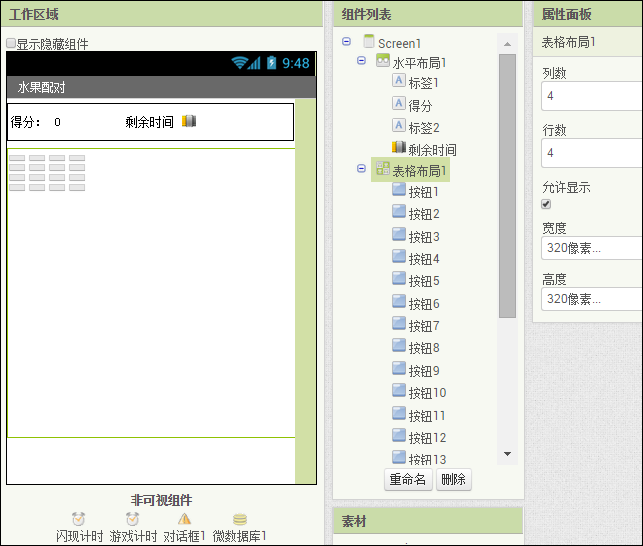Click the 按钮9 button icon
The width and height of the screenshot is (643, 546).
(399, 368)
